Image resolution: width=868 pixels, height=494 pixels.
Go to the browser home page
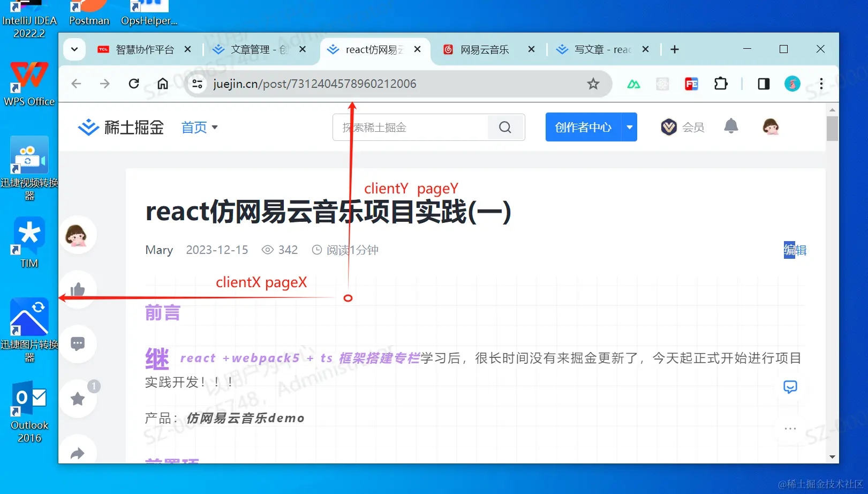[x=163, y=84]
